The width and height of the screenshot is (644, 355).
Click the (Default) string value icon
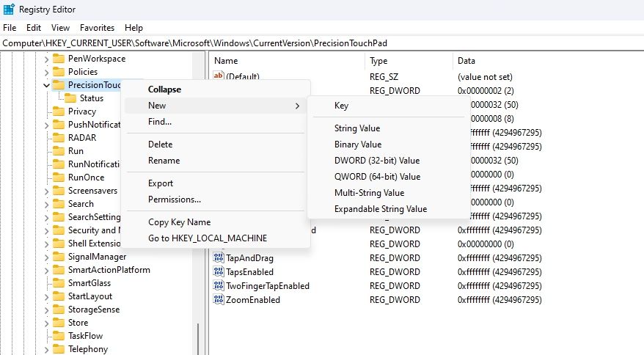click(x=219, y=76)
